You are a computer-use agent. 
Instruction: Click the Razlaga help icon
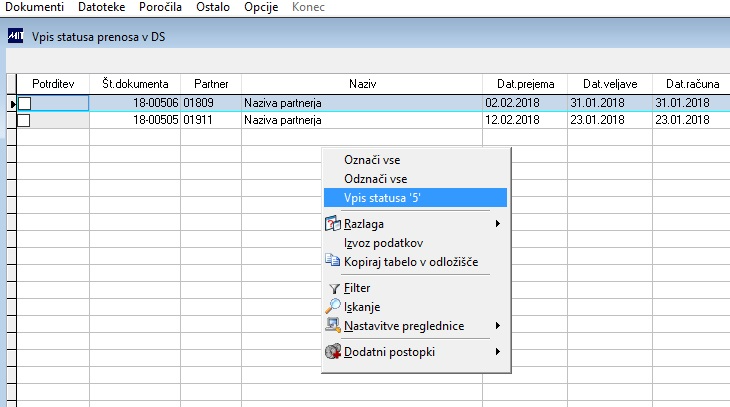click(x=332, y=224)
